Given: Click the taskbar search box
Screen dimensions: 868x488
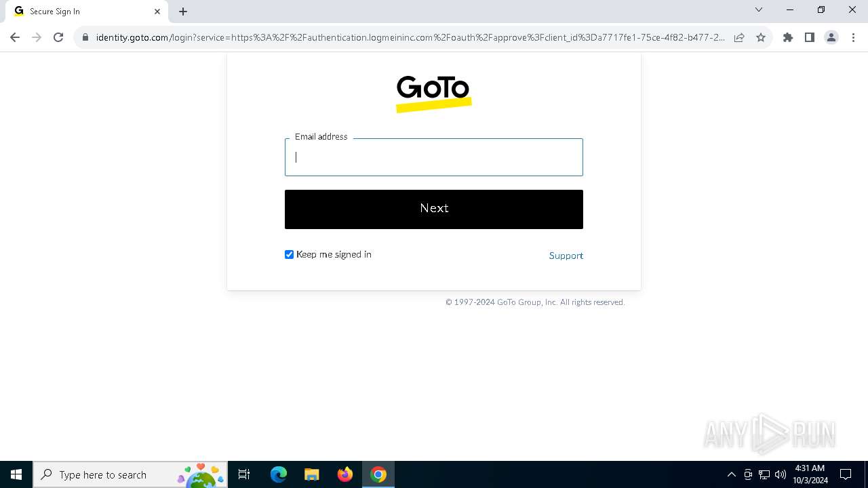Looking at the screenshot, I should tap(130, 474).
